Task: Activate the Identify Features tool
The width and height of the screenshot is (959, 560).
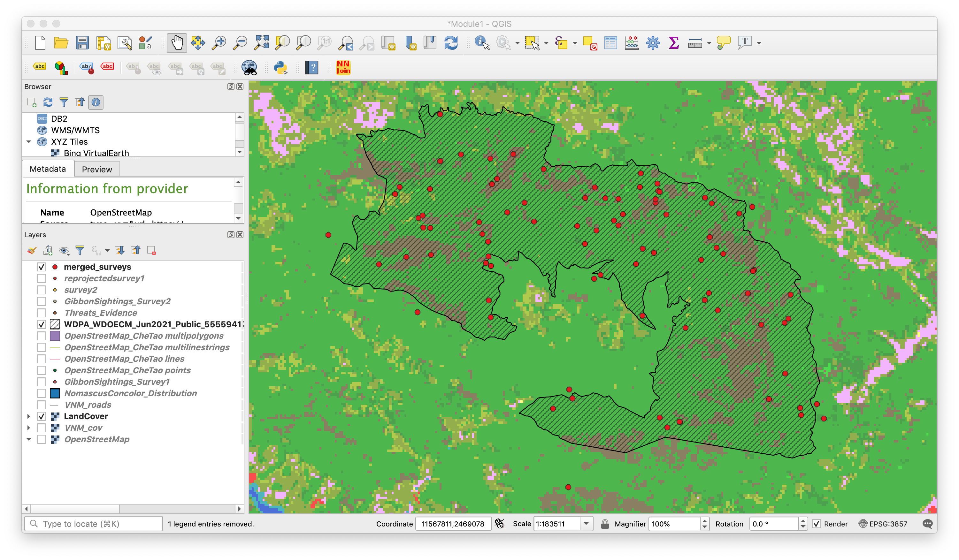Action: coord(482,42)
